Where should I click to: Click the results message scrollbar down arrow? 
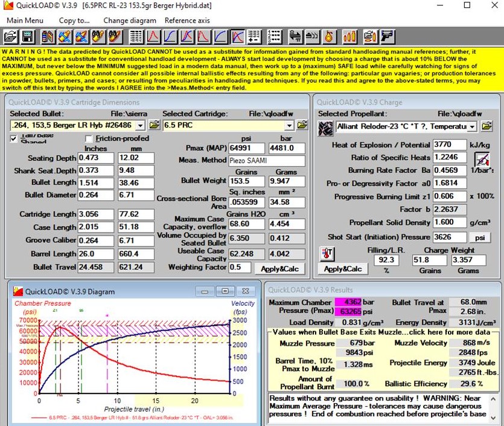(x=493, y=418)
